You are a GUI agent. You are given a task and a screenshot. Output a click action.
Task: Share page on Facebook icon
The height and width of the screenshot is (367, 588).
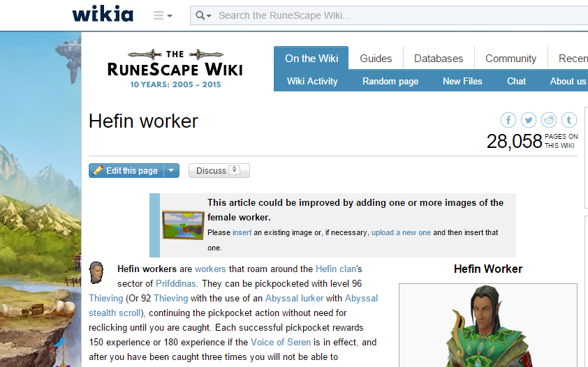click(x=508, y=120)
